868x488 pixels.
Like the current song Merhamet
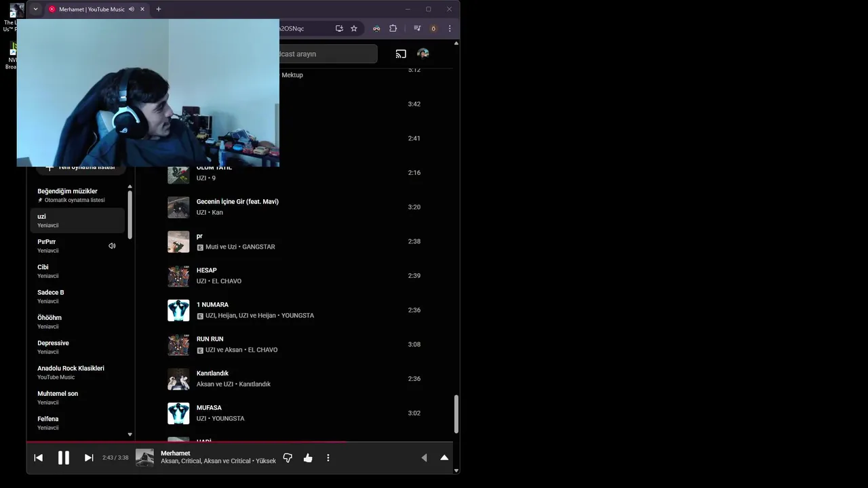point(308,457)
